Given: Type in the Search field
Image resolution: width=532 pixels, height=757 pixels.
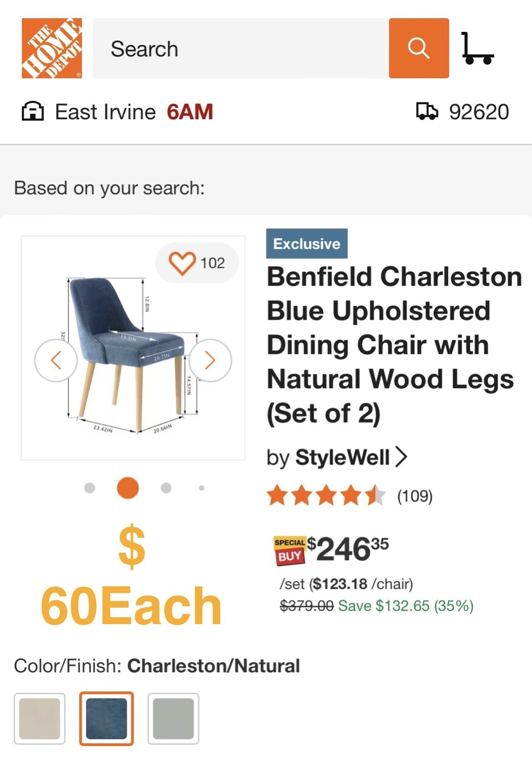Looking at the screenshot, I should click(x=241, y=48).
